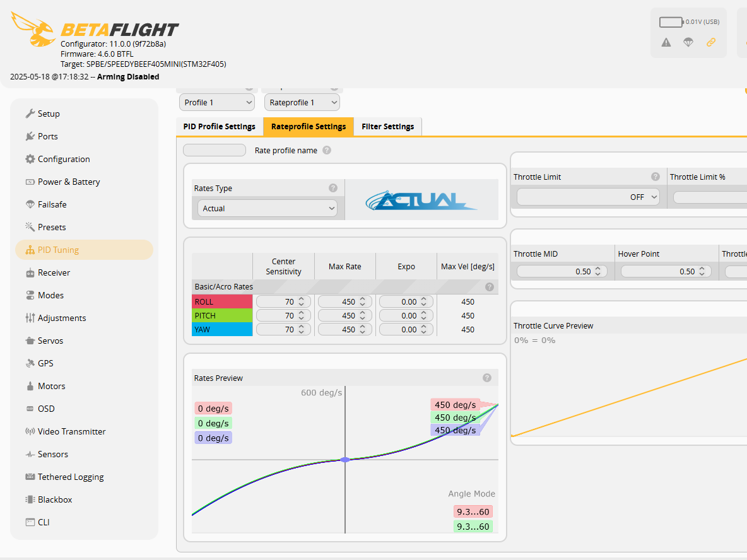Open GPS settings from the sidebar
The image size is (747, 560).
tap(46, 363)
